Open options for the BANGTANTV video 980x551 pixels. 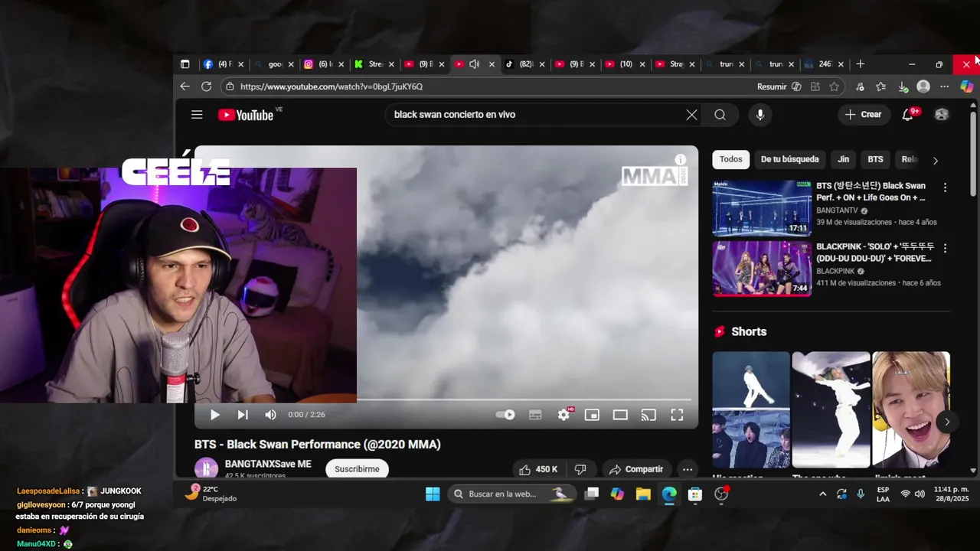click(x=945, y=187)
